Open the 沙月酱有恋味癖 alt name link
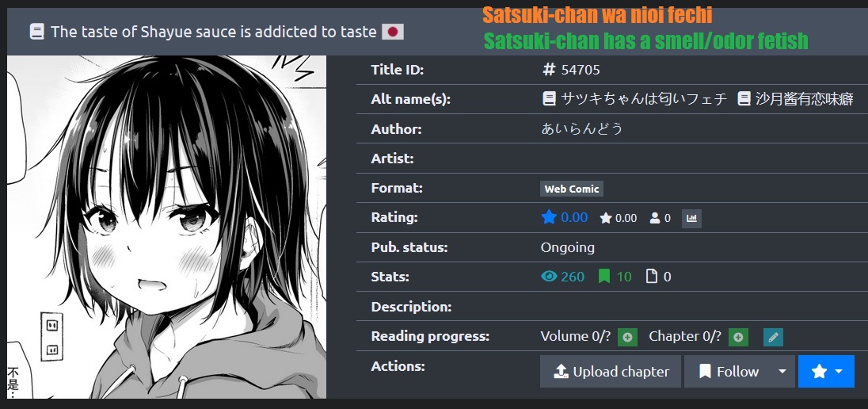 (x=795, y=99)
